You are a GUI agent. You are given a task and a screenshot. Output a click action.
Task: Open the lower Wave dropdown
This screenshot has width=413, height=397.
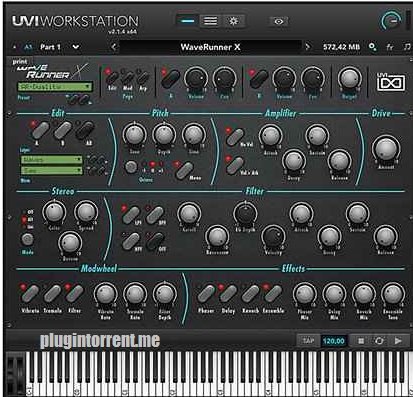52,171
